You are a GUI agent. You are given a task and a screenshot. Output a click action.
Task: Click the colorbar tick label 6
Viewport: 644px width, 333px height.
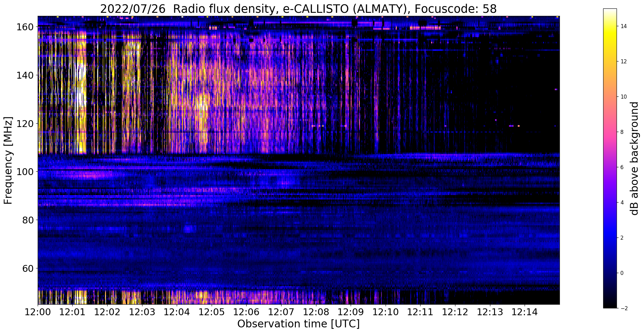[622, 167]
